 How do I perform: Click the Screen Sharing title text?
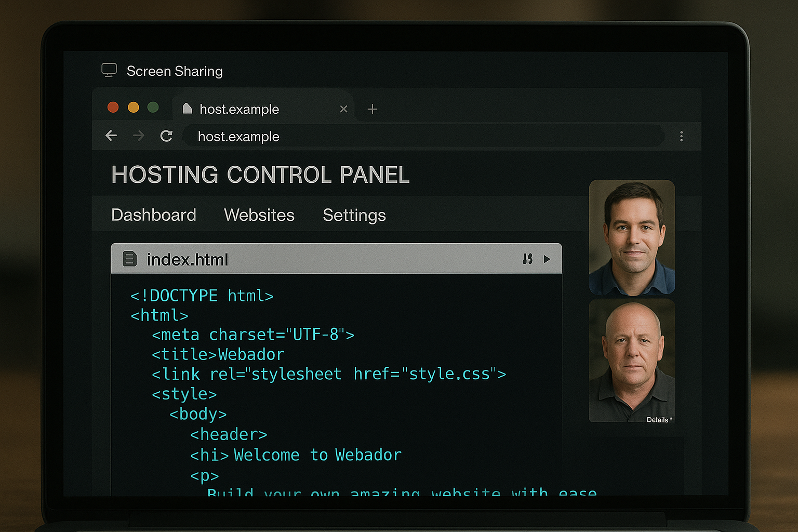[x=175, y=71]
